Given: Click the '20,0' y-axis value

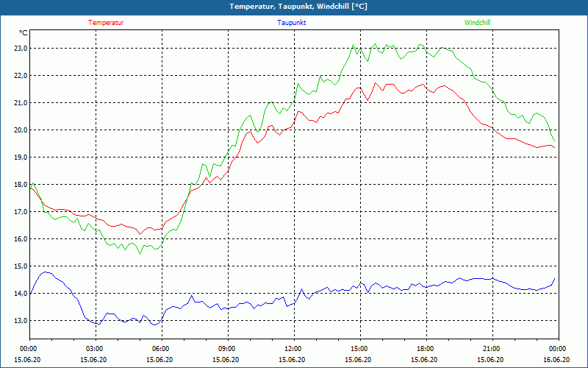Looking at the screenshot, I should tap(20, 130).
